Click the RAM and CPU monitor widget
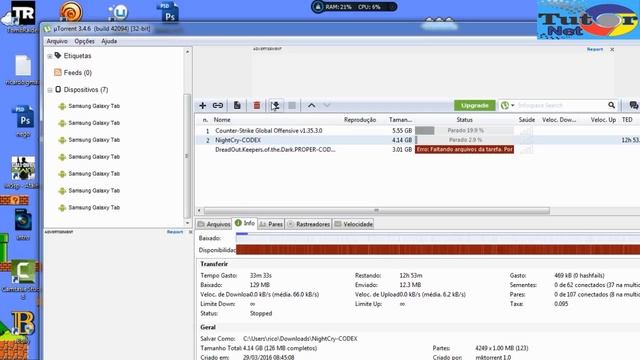 (354, 7)
